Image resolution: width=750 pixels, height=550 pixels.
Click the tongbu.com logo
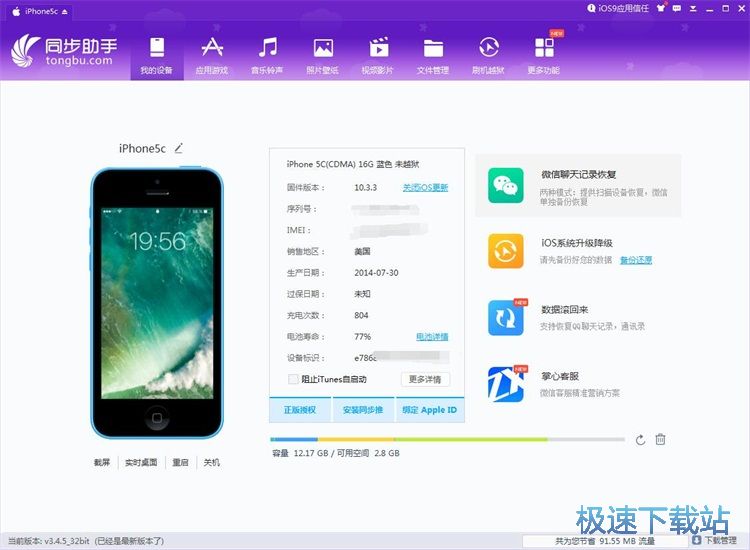click(x=65, y=52)
